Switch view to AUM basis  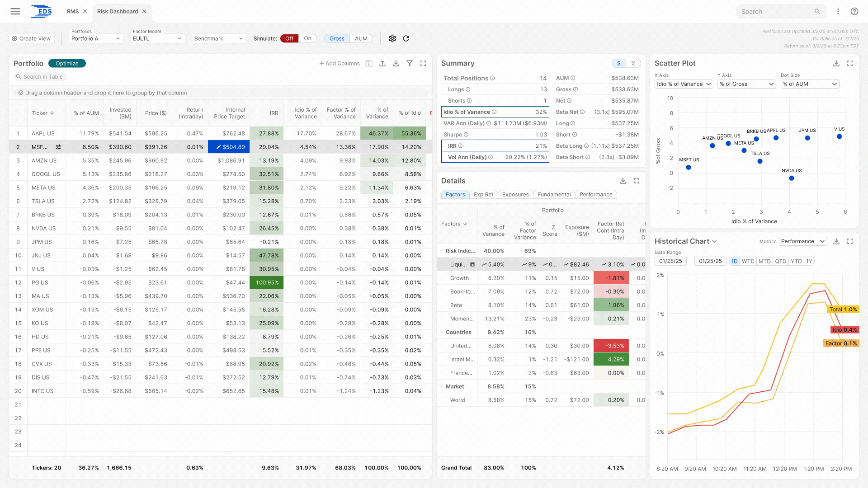(x=361, y=38)
